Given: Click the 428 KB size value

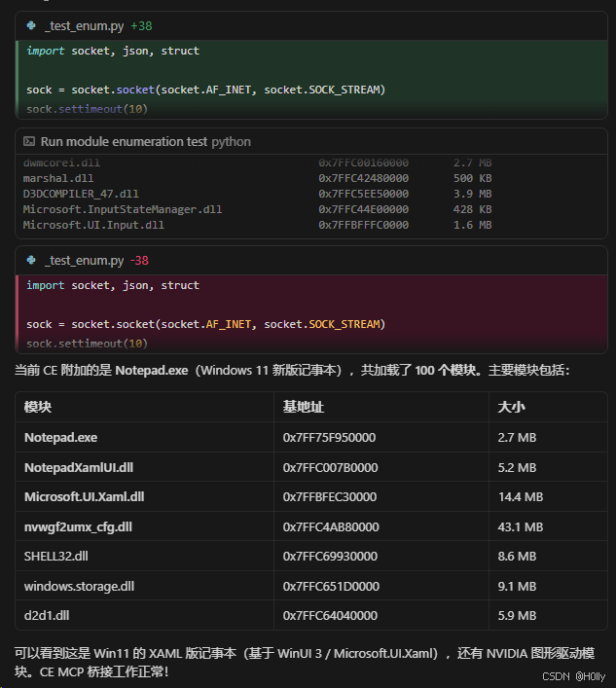Looking at the screenshot, I should click(472, 209).
